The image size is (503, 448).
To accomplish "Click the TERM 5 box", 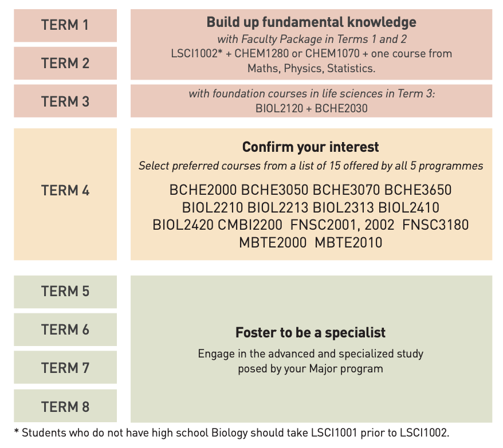I will tap(65, 292).
